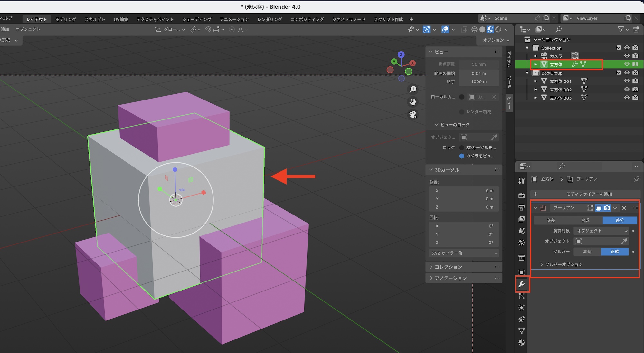Enable the 3Dカーソルを lock option
The image size is (644, 353).
click(462, 148)
